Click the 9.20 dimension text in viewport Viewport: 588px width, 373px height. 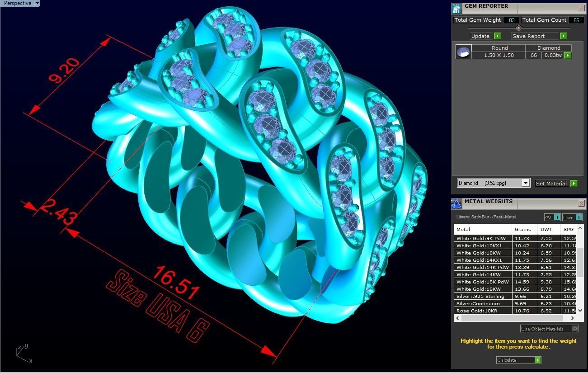pyautogui.click(x=64, y=71)
